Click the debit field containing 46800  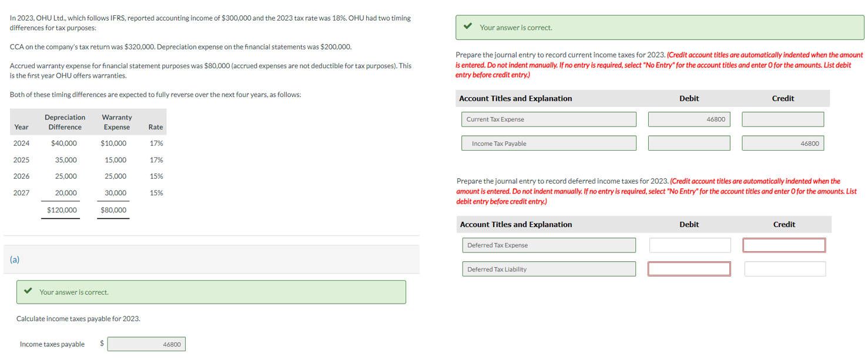689,119
